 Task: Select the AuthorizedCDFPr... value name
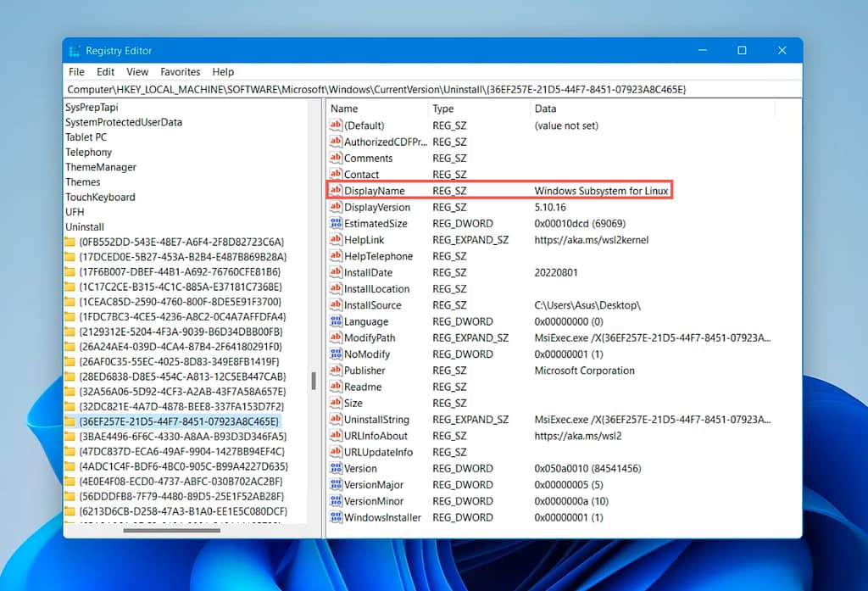point(386,142)
